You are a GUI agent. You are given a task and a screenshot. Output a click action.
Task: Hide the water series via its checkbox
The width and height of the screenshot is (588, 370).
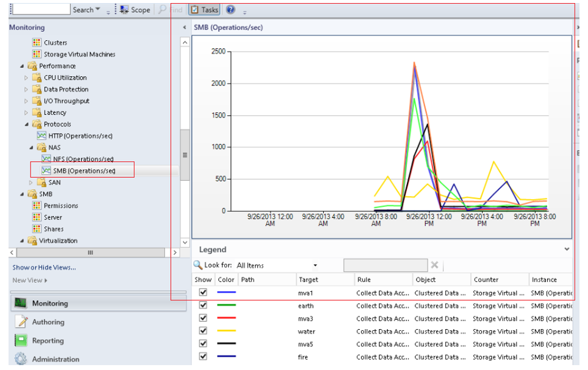point(203,331)
